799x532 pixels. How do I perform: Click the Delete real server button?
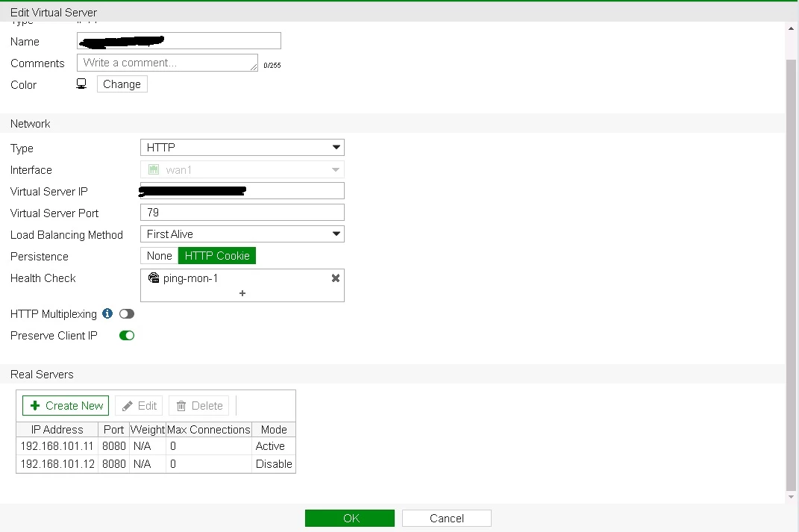(x=199, y=406)
